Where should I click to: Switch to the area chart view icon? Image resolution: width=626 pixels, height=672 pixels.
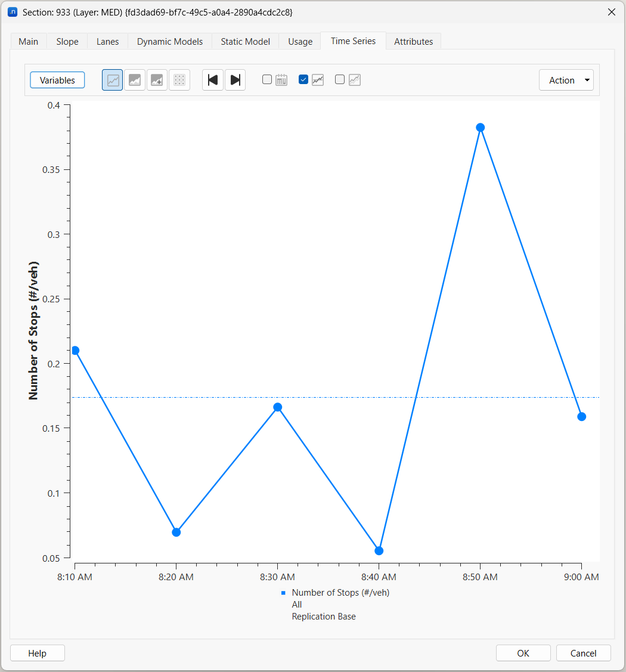point(135,80)
